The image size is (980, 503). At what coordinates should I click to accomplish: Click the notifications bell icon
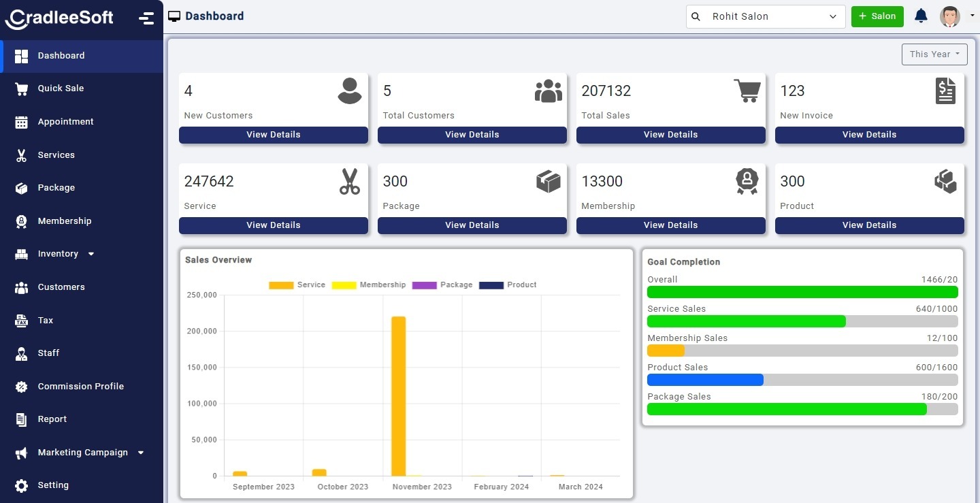(921, 16)
